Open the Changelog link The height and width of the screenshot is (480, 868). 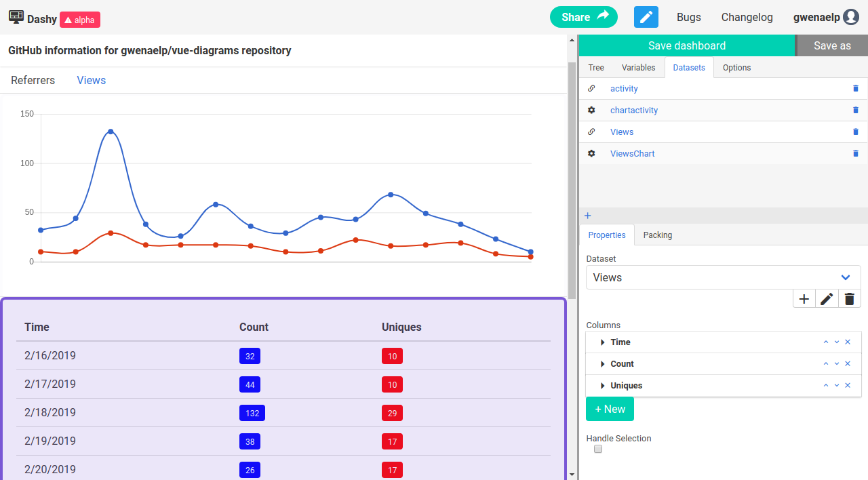tap(747, 18)
